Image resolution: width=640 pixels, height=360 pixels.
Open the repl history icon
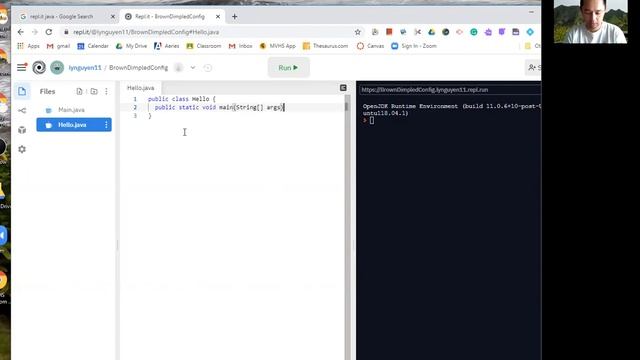tap(208, 68)
